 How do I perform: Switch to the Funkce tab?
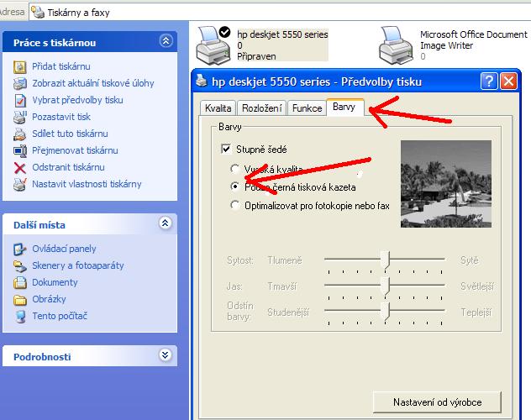307,108
